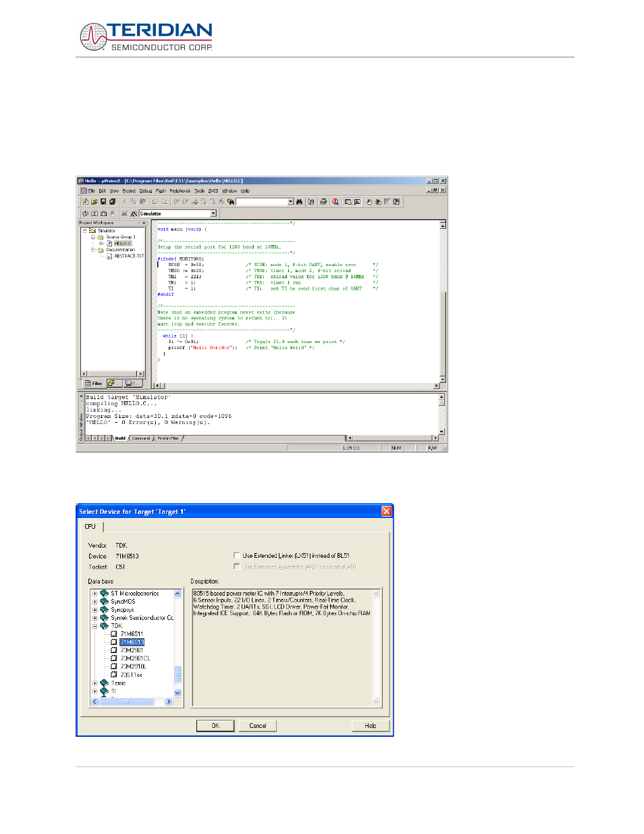Select the 71M6511 chip icon entry
This screenshot has height=834, width=644.
[114, 634]
